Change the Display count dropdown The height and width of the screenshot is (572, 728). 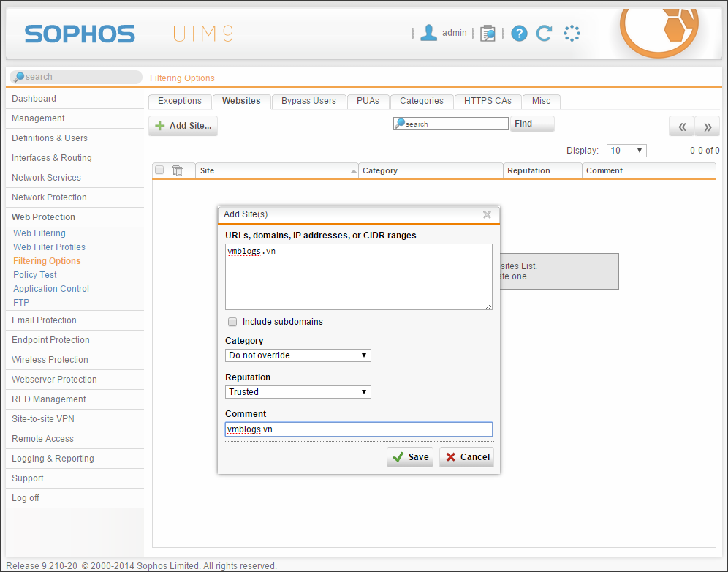click(626, 151)
